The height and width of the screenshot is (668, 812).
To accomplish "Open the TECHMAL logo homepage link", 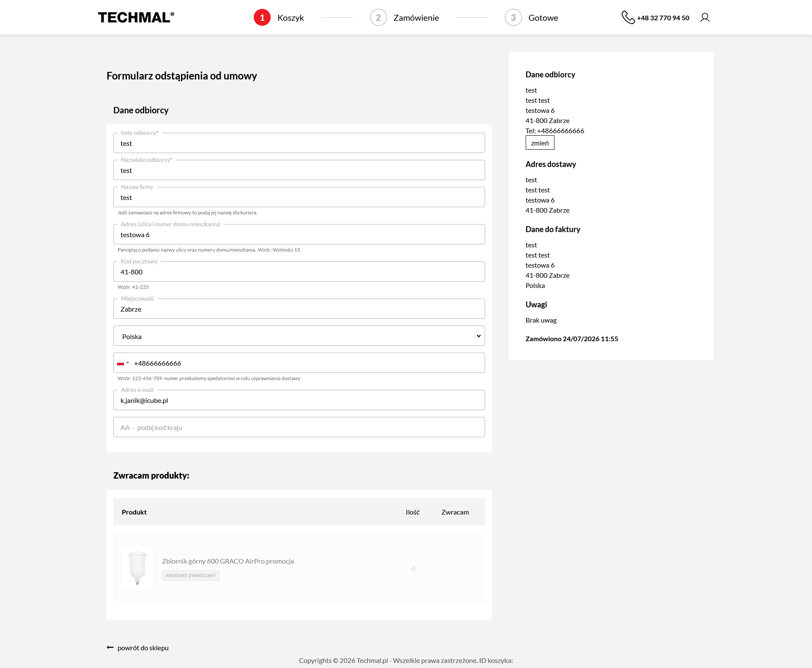I will click(136, 17).
